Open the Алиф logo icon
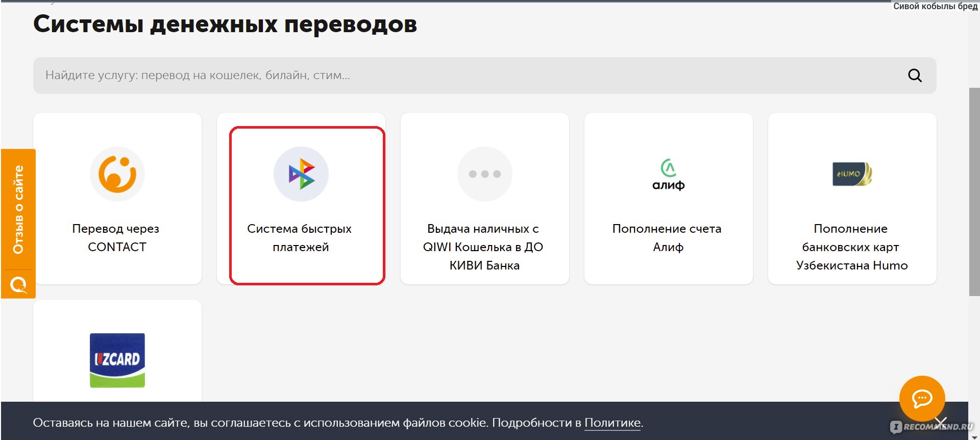 coord(669,175)
